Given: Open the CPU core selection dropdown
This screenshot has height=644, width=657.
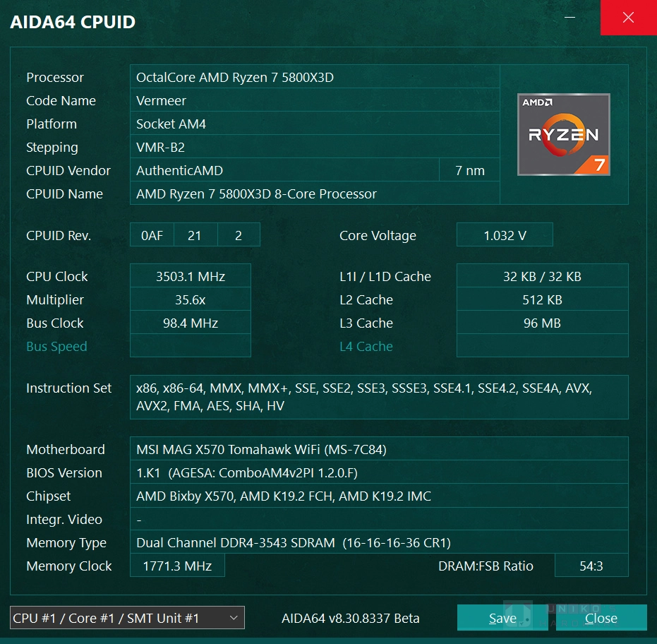Looking at the screenshot, I should (127, 618).
